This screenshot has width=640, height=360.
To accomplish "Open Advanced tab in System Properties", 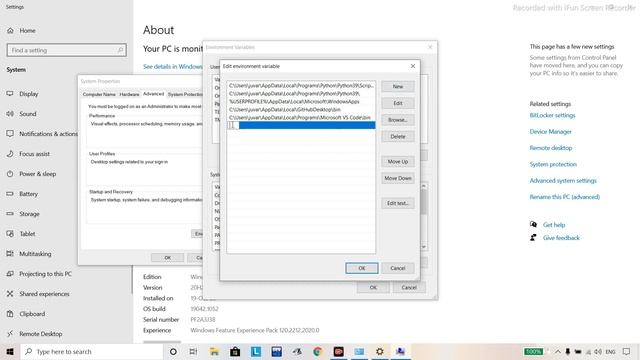I will (153, 94).
